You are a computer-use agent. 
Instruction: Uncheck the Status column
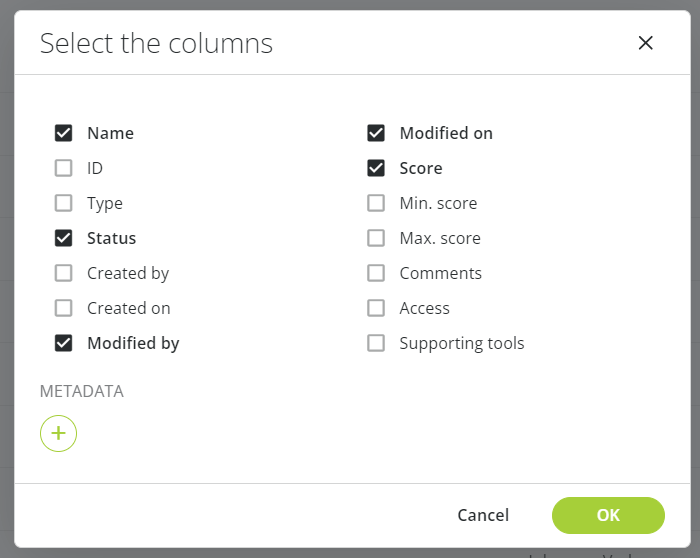63,238
